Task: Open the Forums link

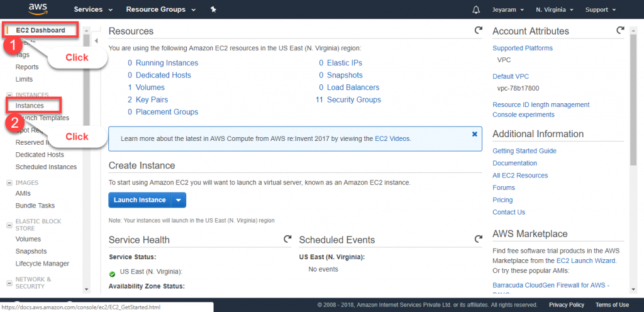Action: tap(504, 187)
